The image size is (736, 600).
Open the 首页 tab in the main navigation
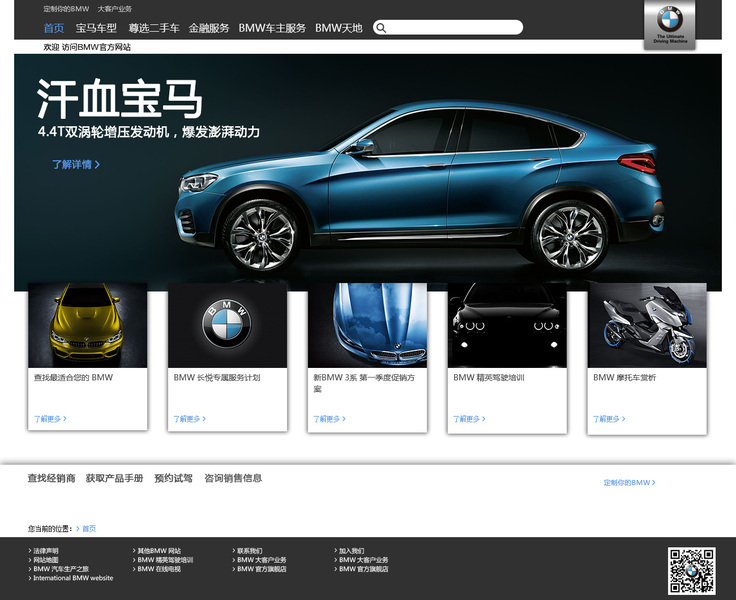(x=54, y=28)
